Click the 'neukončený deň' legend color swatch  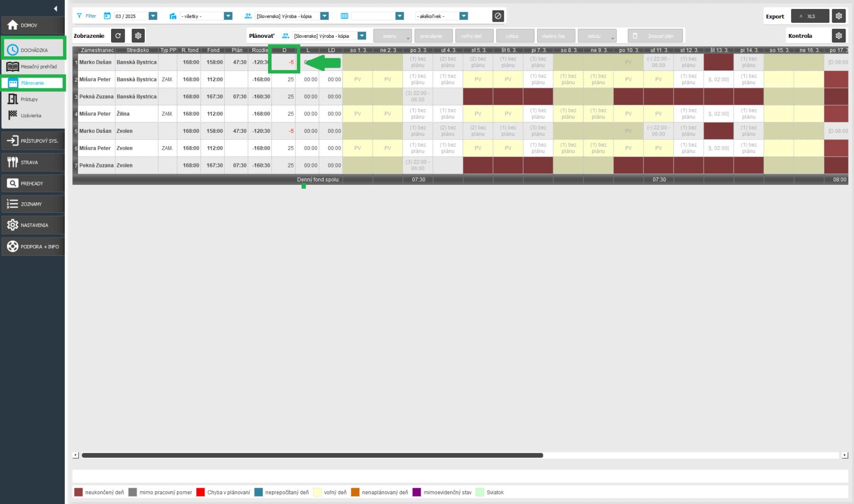[x=78, y=493]
